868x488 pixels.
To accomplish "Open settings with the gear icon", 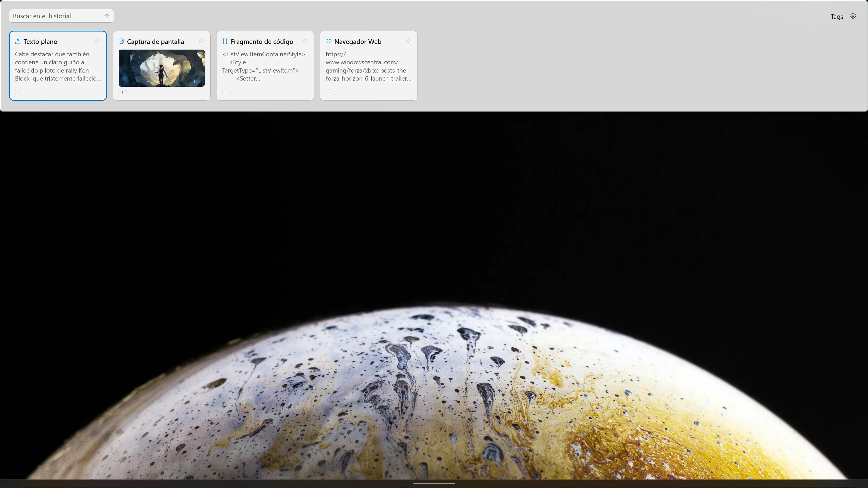I will coord(853,16).
